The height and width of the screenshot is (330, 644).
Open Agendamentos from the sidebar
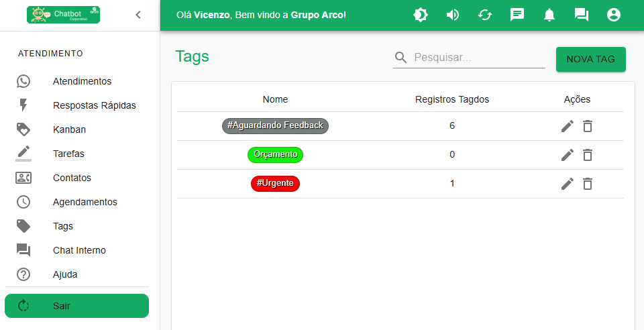[x=85, y=202]
